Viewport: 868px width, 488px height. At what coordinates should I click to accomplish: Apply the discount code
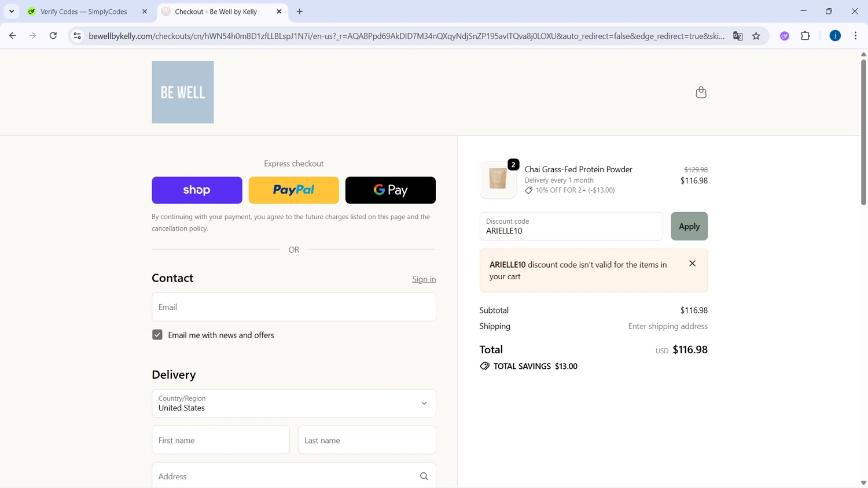(x=689, y=226)
